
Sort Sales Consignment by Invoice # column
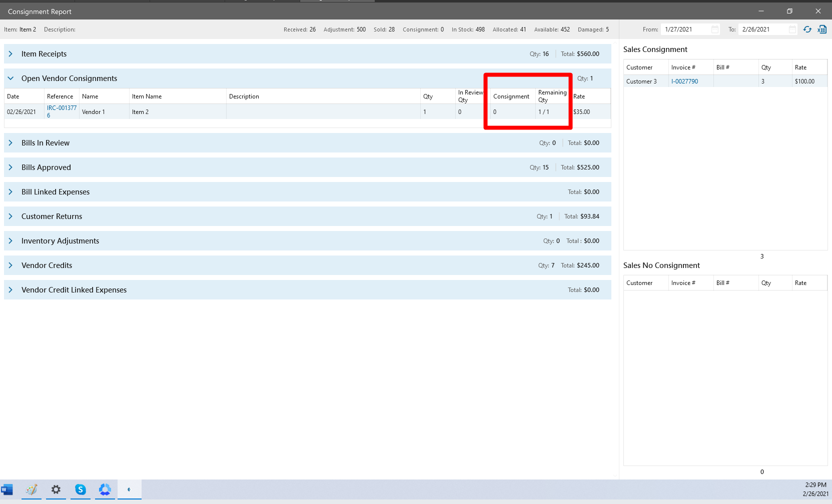[x=691, y=67]
